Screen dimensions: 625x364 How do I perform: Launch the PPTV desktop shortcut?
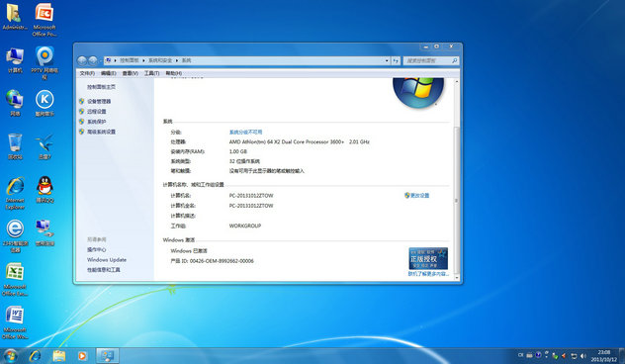click(x=45, y=62)
